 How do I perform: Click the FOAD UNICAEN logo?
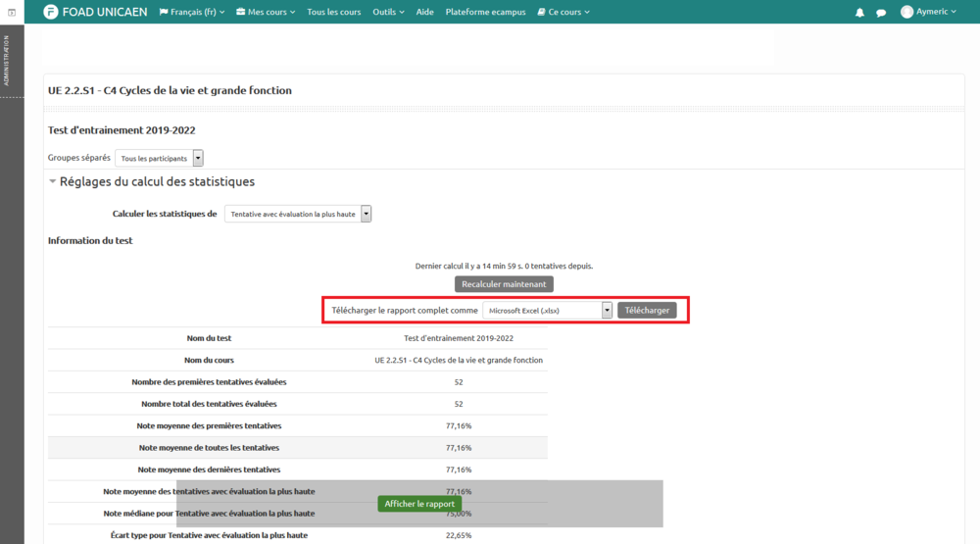[x=97, y=12]
